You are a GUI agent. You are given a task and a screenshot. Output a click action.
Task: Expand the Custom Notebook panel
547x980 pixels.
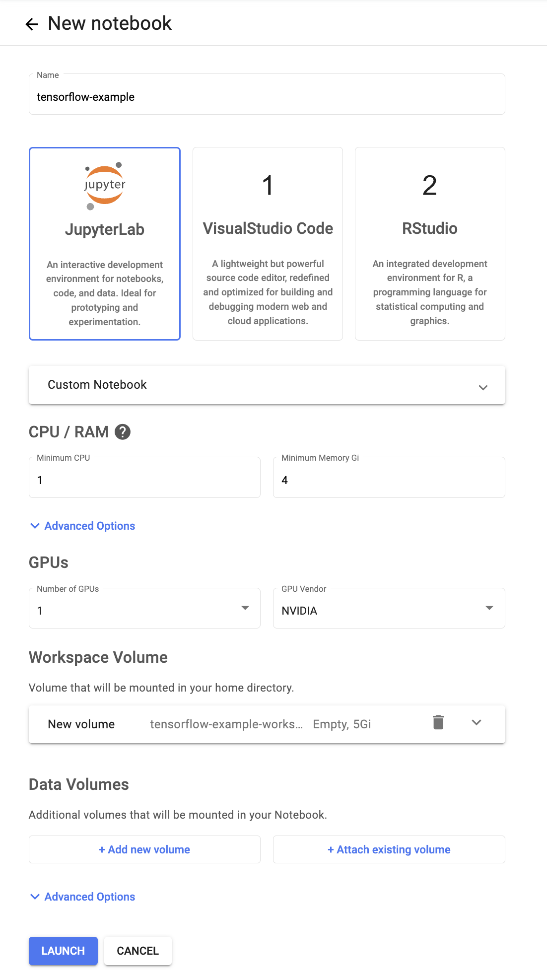(267, 385)
